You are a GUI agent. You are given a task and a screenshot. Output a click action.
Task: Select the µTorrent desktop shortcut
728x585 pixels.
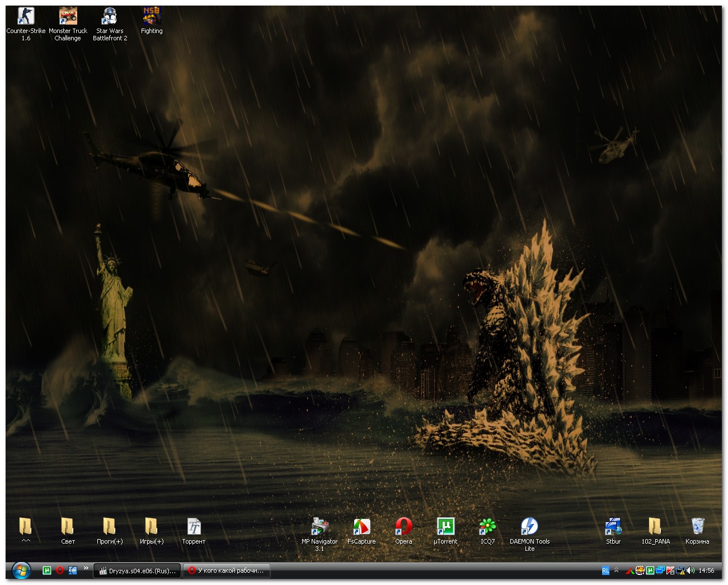pos(445,531)
